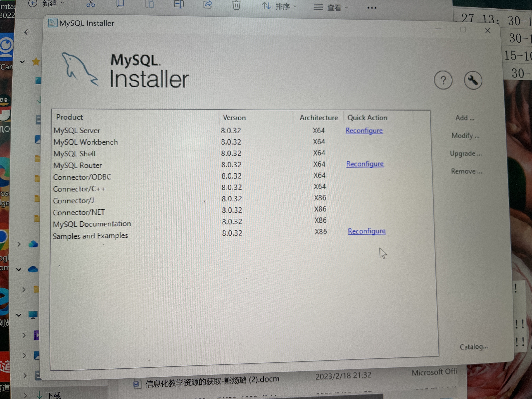
Task: Click the back arrow in File Explorer
Action: click(x=27, y=32)
